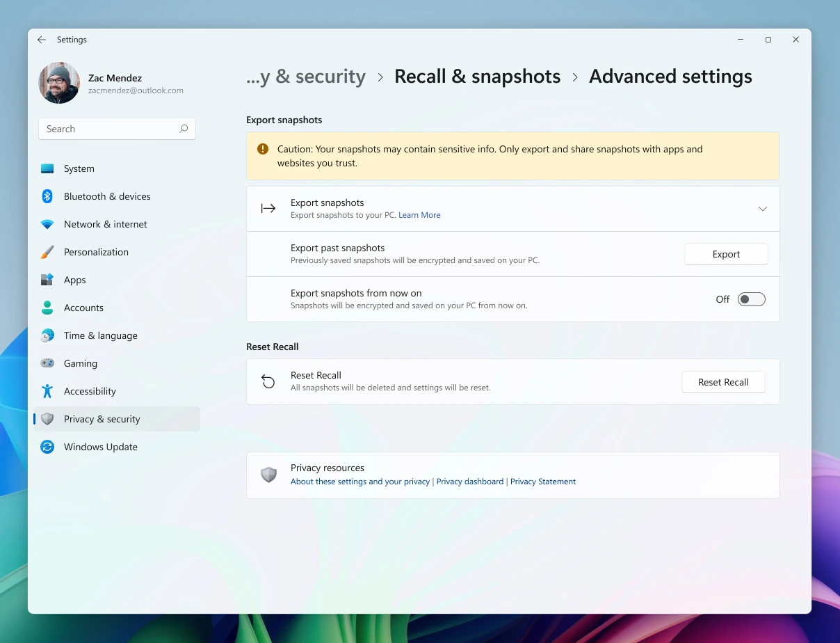Click the Export button for past snapshots
The width and height of the screenshot is (840, 643).
(x=726, y=254)
